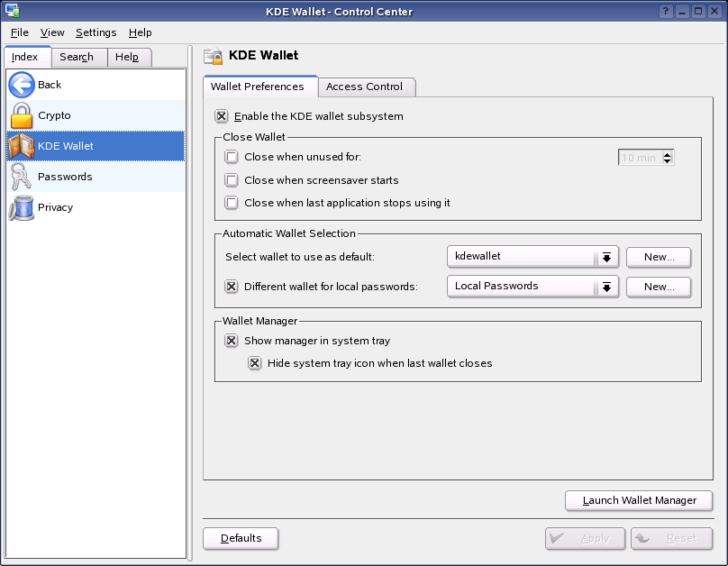
Task: Open the Passwords keys icon
Action: click(22, 177)
